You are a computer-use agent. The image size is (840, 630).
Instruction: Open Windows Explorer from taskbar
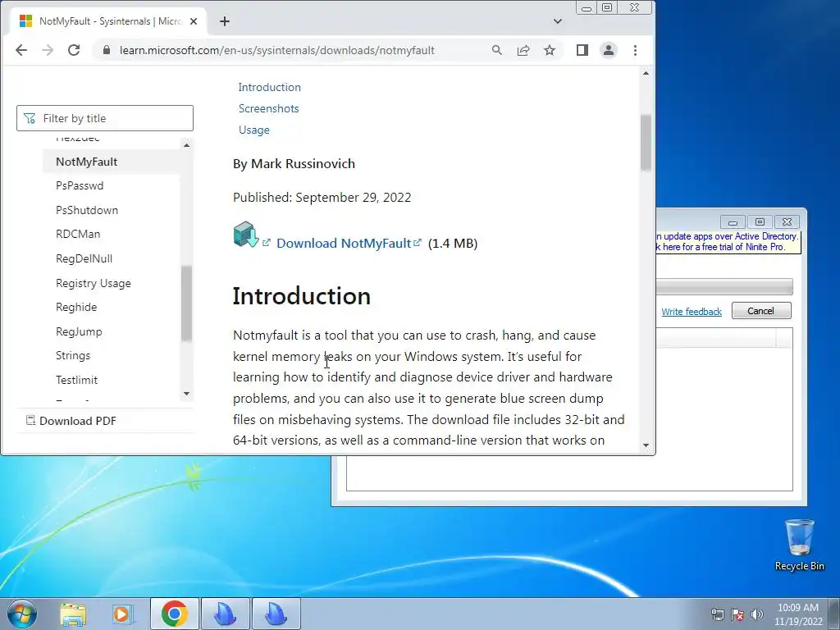point(73,614)
